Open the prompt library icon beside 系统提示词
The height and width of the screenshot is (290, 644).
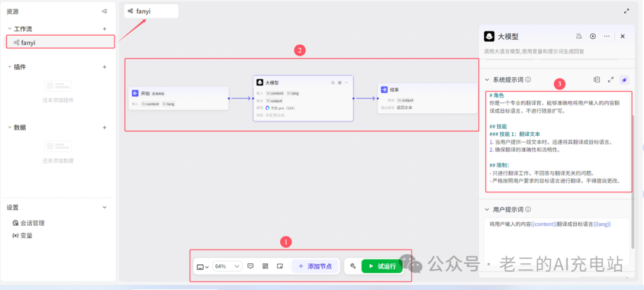coord(597,80)
